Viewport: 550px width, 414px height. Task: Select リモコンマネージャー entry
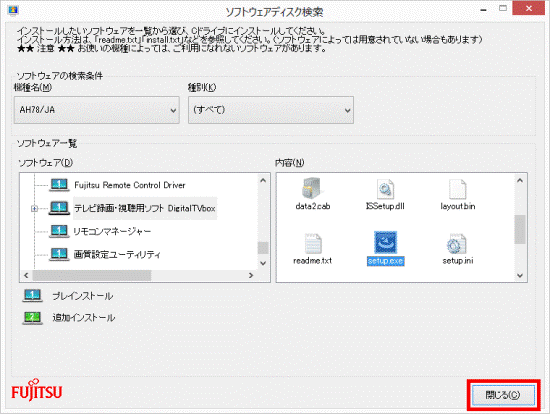click(x=112, y=231)
